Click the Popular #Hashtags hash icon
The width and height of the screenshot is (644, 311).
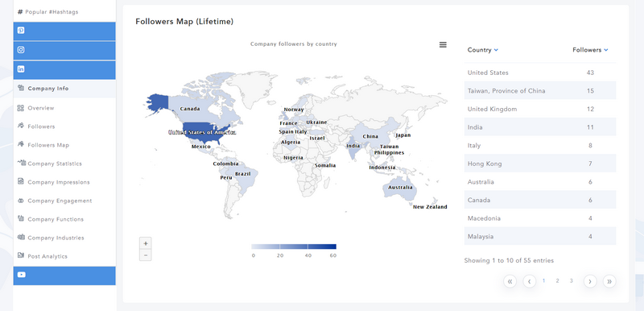20,12
